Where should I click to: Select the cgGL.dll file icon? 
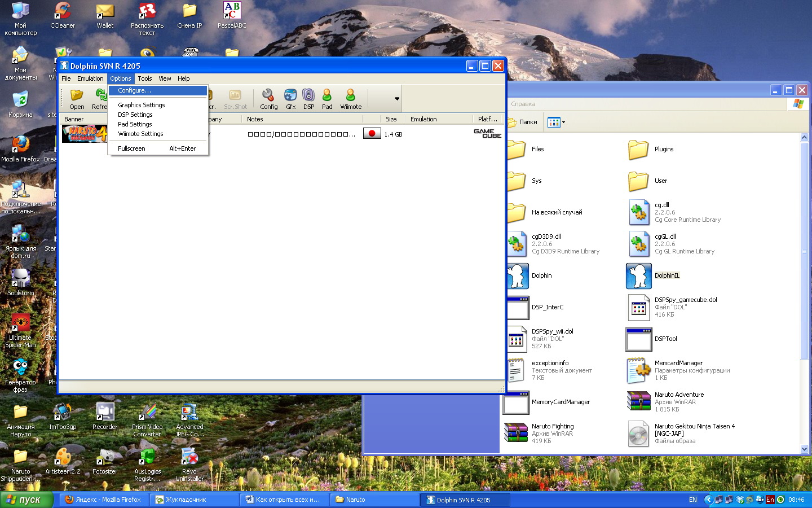639,244
